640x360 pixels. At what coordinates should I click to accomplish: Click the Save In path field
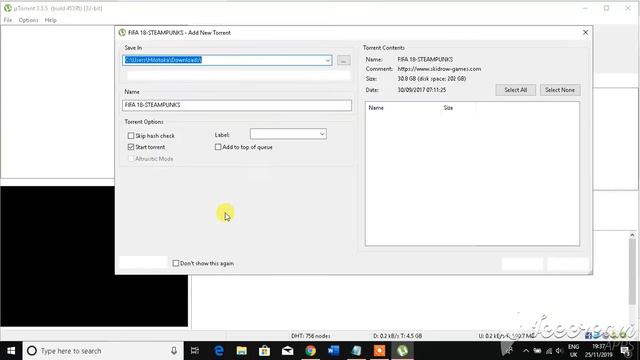[x=227, y=60]
